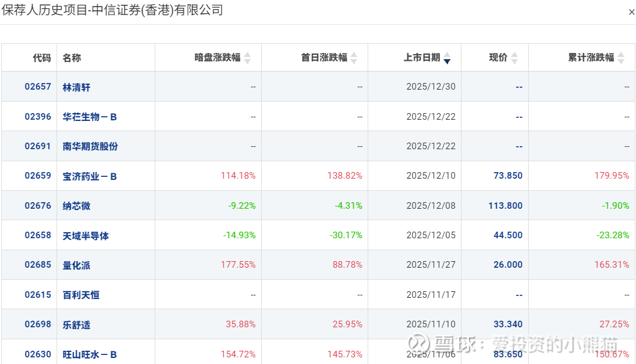This screenshot has width=636, height=364.
Task: Click stock code 02396
Action: (x=38, y=117)
